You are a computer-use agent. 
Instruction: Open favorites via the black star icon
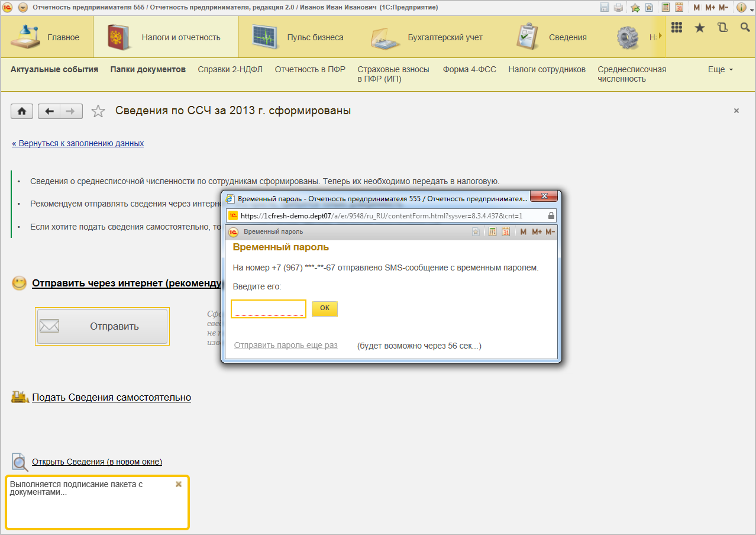[699, 28]
